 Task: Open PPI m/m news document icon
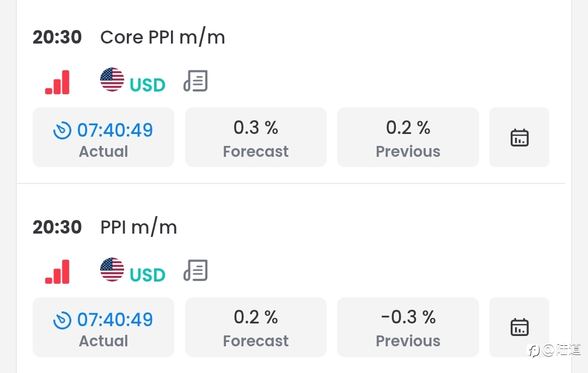(x=195, y=270)
